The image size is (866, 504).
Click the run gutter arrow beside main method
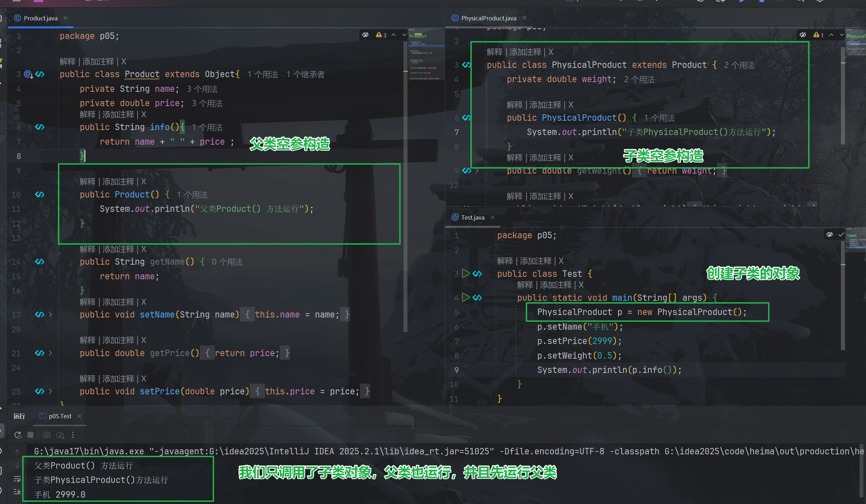click(466, 297)
